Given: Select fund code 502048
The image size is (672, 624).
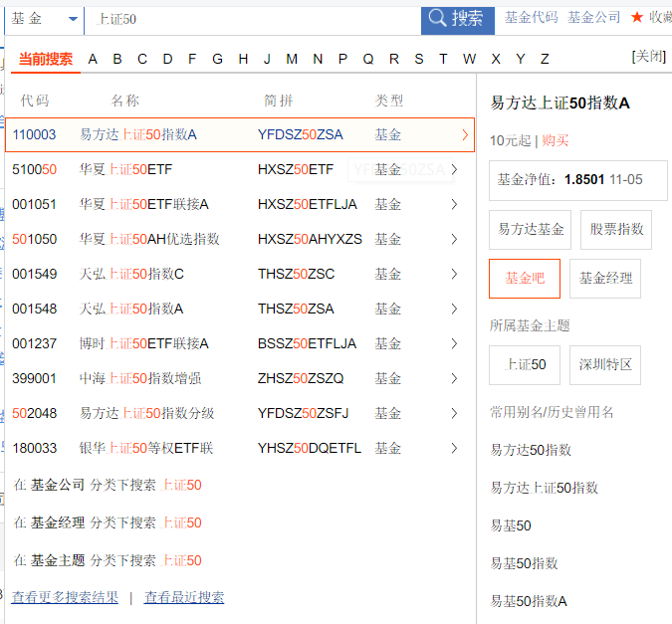Looking at the screenshot, I should (x=34, y=414).
